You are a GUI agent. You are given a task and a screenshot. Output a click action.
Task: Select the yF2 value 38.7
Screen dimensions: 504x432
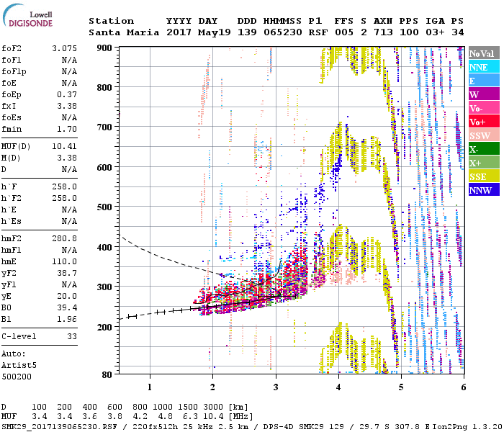click(67, 274)
